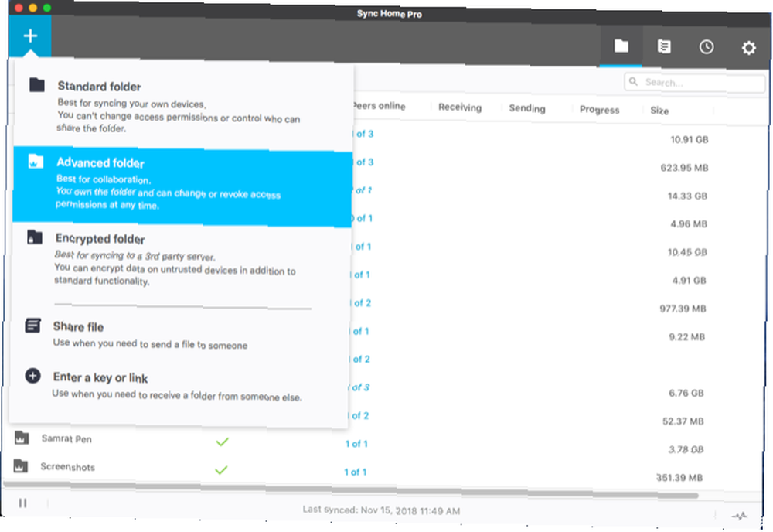
Task: Open peers link for Screenshots
Action: click(355, 472)
